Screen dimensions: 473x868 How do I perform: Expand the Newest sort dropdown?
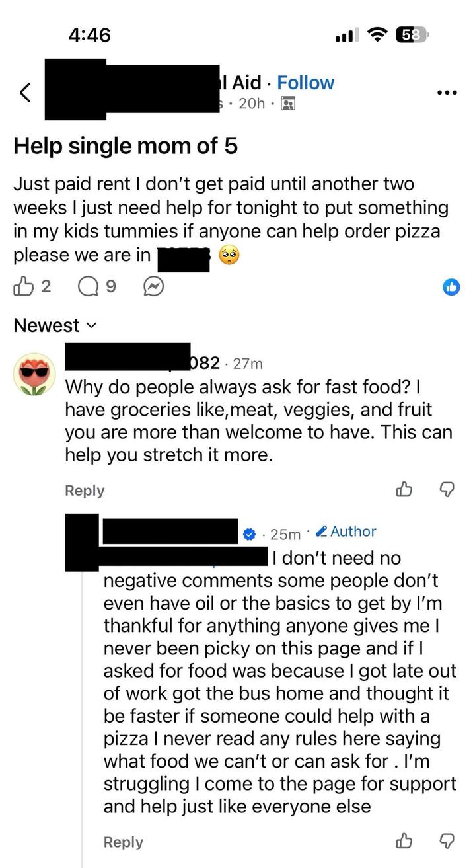pyautogui.click(x=55, y=325)
